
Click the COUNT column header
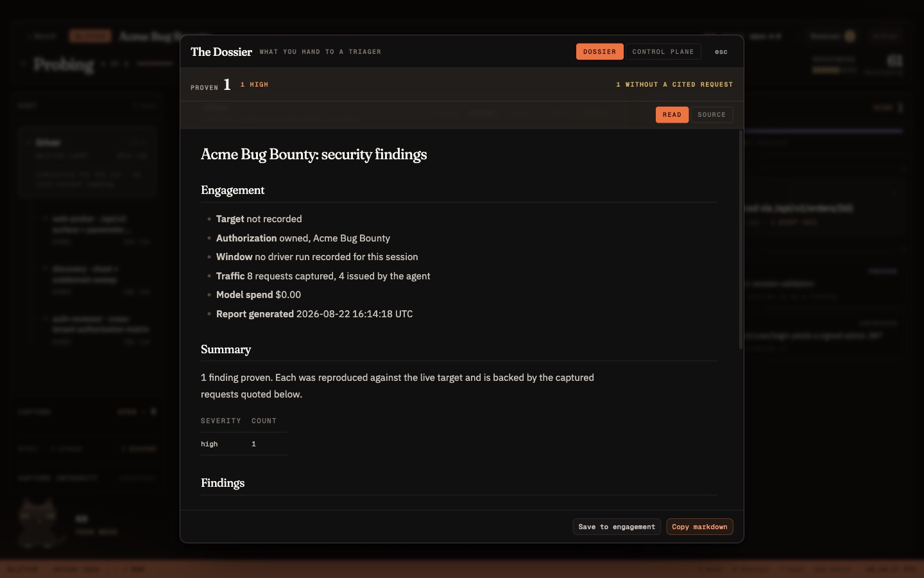(x=264, y=421)
